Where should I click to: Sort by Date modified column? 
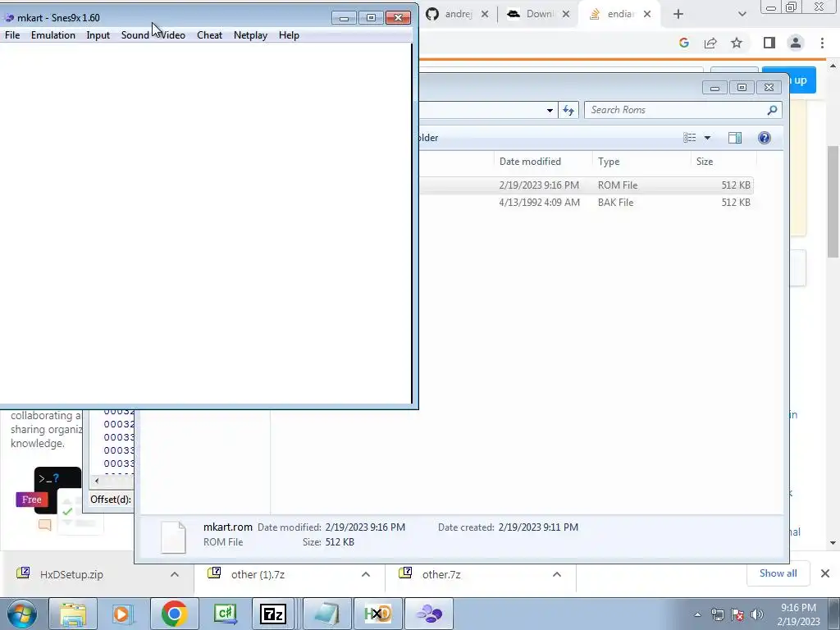(x=543, y=162)
